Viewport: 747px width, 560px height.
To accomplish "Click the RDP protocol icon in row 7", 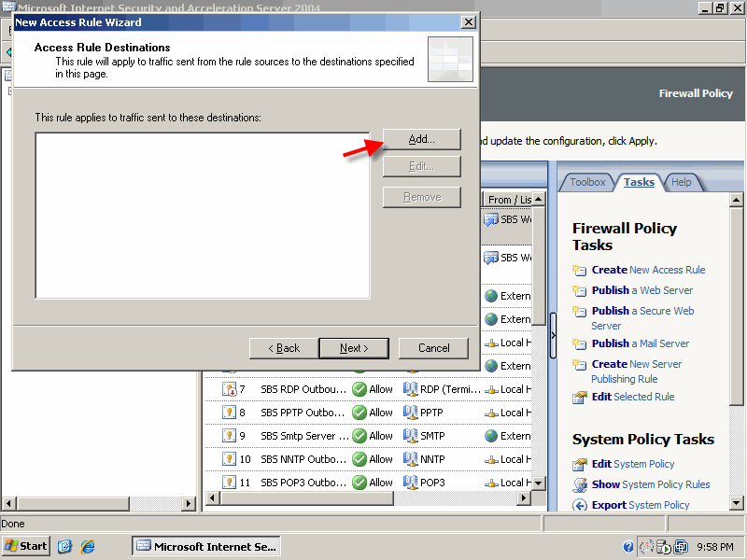I will (x=410, y=389).
